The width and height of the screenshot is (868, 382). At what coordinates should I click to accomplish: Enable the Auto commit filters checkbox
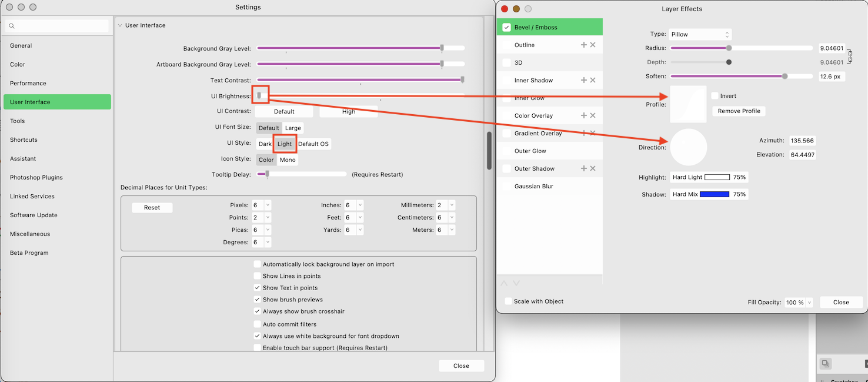[257, 324]
